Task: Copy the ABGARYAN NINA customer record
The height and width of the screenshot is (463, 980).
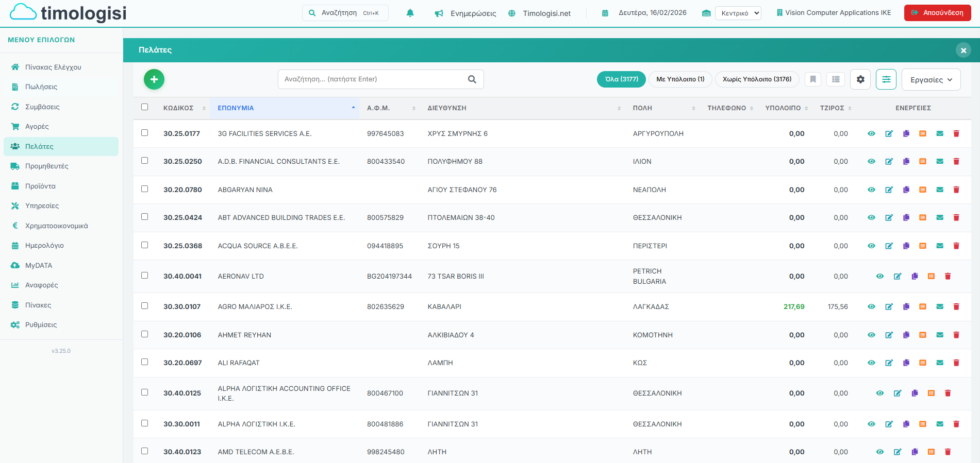Action: tap(906, 190)
